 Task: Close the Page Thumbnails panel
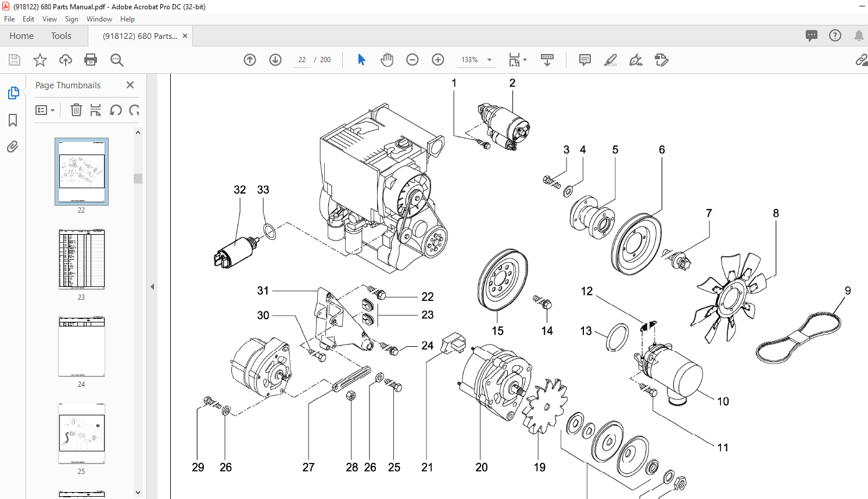click(130, 85)
